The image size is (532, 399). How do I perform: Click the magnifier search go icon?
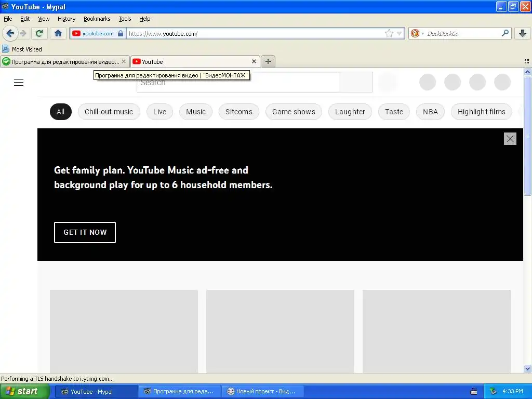[505, 33]
